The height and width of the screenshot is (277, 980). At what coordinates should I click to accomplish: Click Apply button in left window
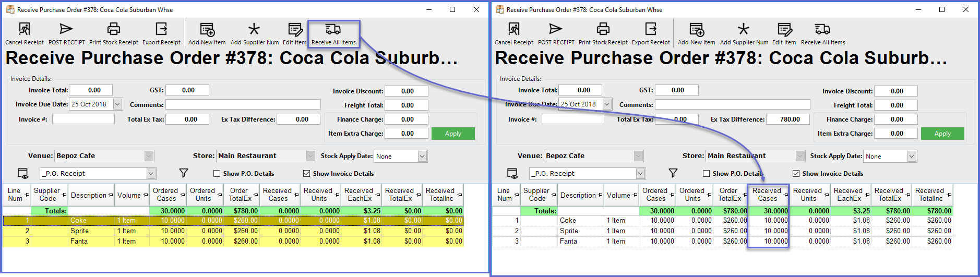(453, 134)
